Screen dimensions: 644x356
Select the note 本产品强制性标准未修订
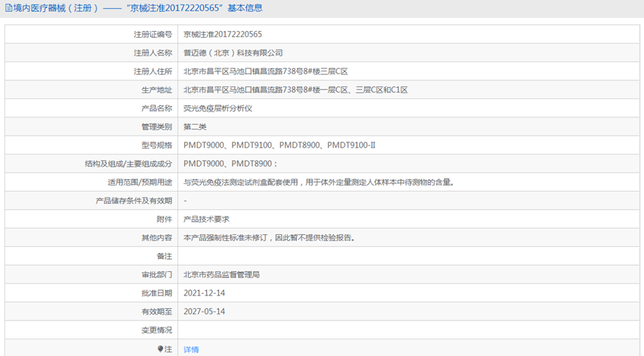tap(269, 237)
